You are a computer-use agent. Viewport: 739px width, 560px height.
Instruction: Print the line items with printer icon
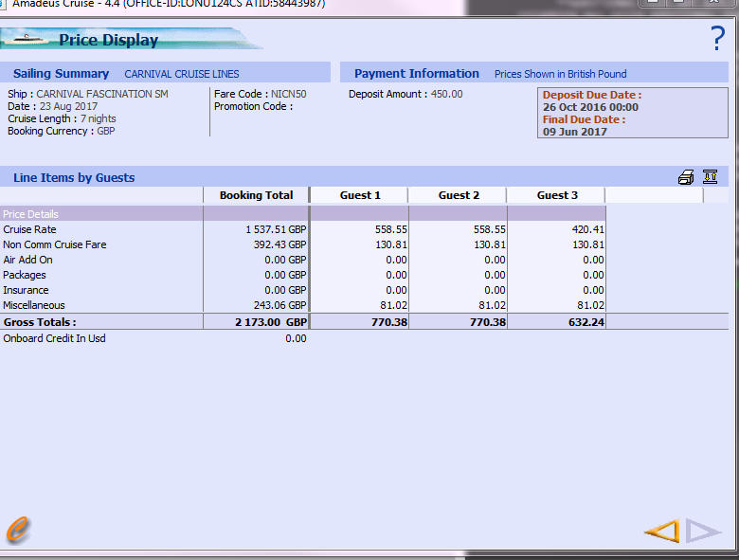(686, 177)
